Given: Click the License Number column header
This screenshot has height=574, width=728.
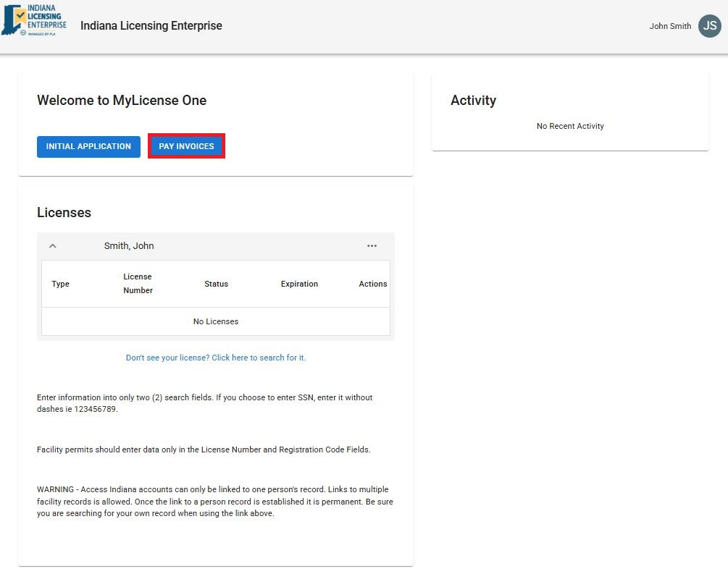Looking at the screenshot, I should pyautogui.click(x=138, y=284).
